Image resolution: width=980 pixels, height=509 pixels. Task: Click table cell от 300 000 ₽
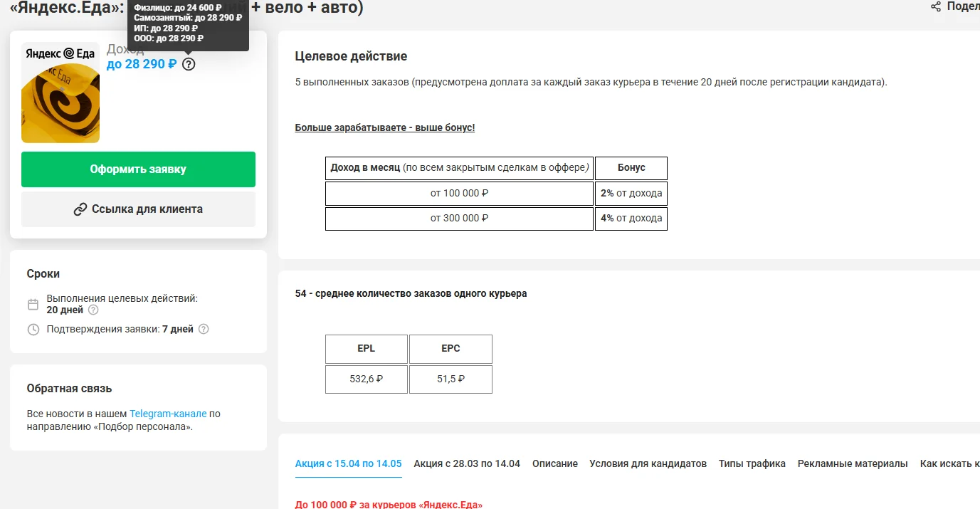pos(459,218)
